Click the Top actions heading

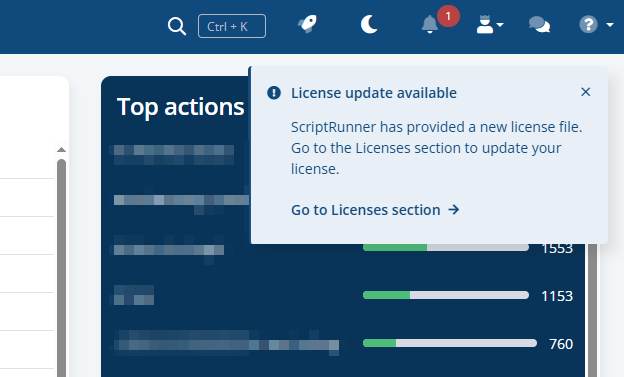tap(181, 107)
